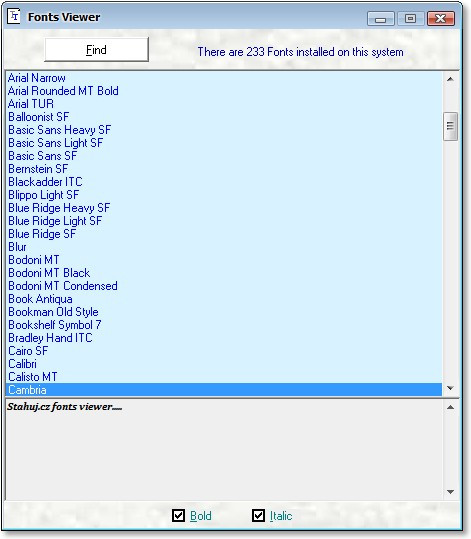Click the font list scrollbar thumb

[x=450, y=126]
